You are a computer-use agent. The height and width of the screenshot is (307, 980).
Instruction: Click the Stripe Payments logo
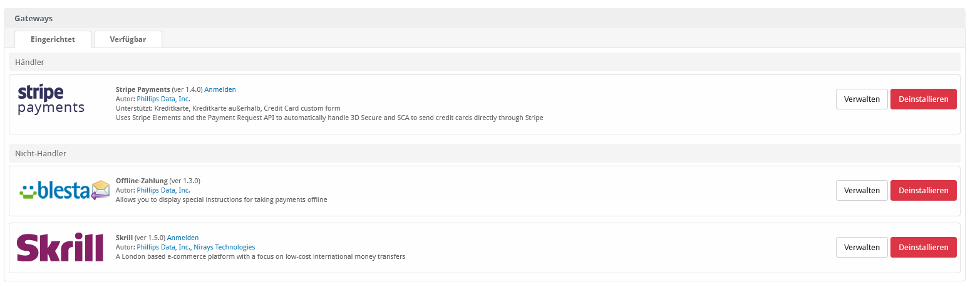51,99
